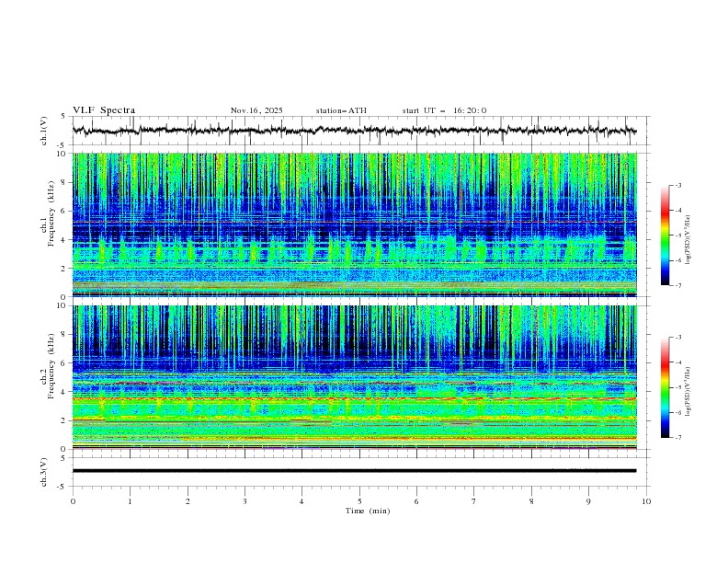Click the "-5" tick on ch.3(V) axis
The height and width of the screenshot is (563, 728).
click(x=62, y=487)
